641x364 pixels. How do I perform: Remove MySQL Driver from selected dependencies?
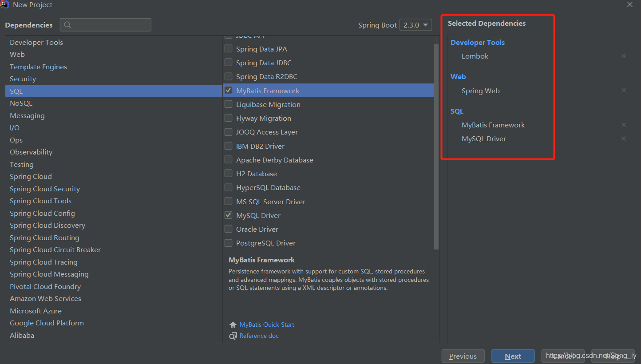coord(624,138)
